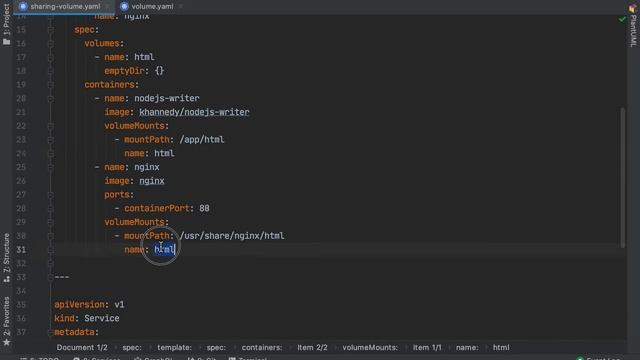Image resolution: width=640 pixels, height=360 pixels.
Task: Collapse the ports block on line 27
Action: tap(51, 195)
